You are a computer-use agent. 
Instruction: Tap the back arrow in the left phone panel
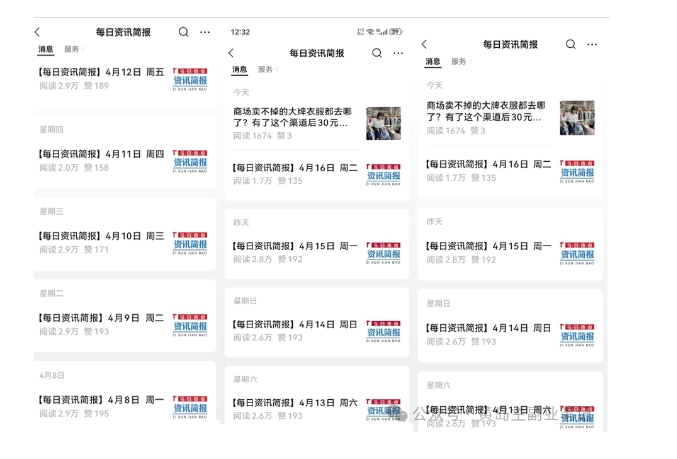(x=38, y=32)
